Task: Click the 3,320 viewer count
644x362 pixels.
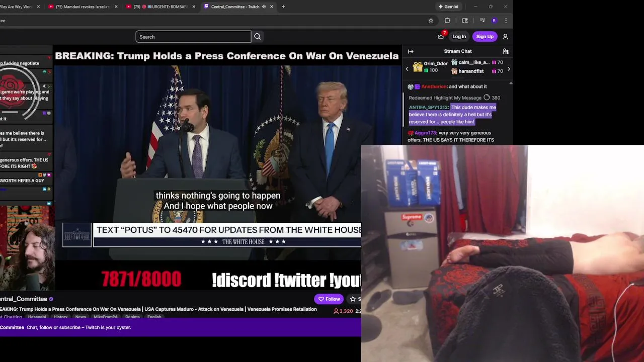Action: click(343, 311)
